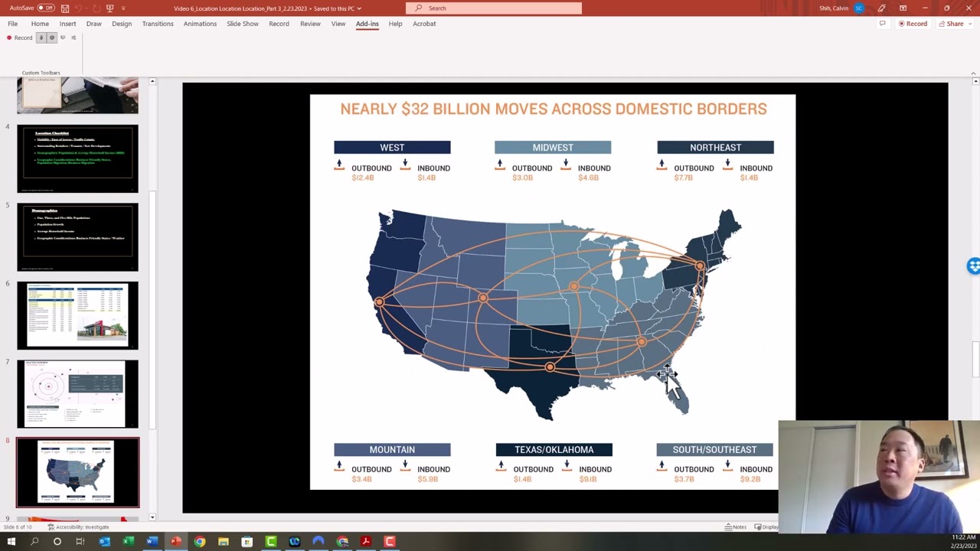
Task: Switch to the Review tab
Action: point(310,24)
